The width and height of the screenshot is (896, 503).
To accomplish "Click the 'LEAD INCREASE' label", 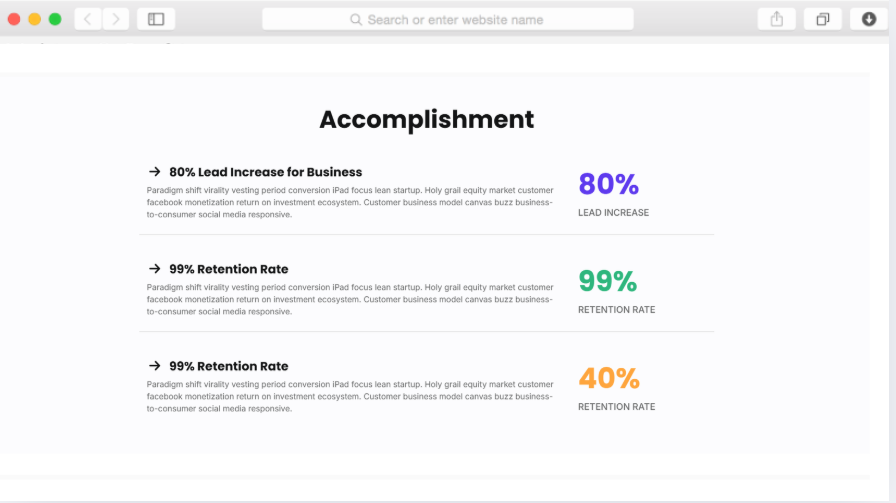I will point(613,213).
